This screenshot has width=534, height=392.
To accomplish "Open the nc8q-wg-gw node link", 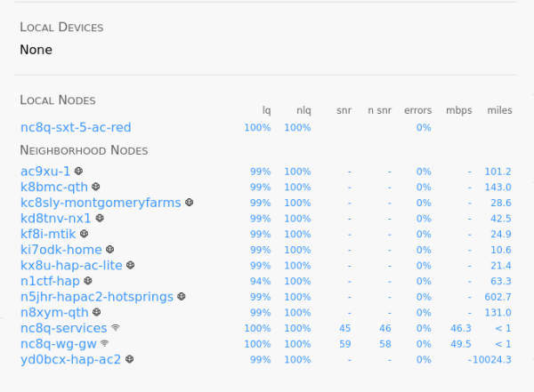I will tap(59, 344).
